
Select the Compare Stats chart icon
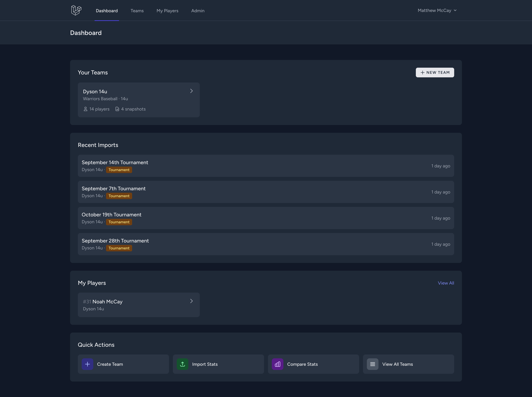tap(278, 364)
